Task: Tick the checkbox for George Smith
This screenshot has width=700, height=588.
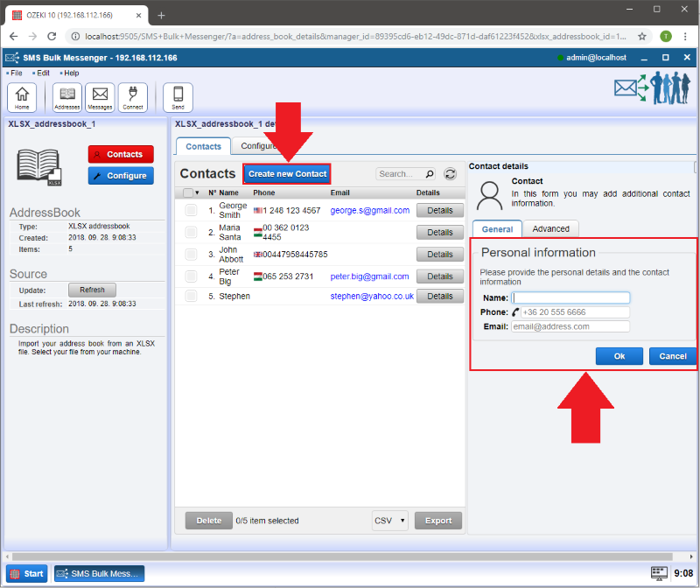Action: click(191, 210)
